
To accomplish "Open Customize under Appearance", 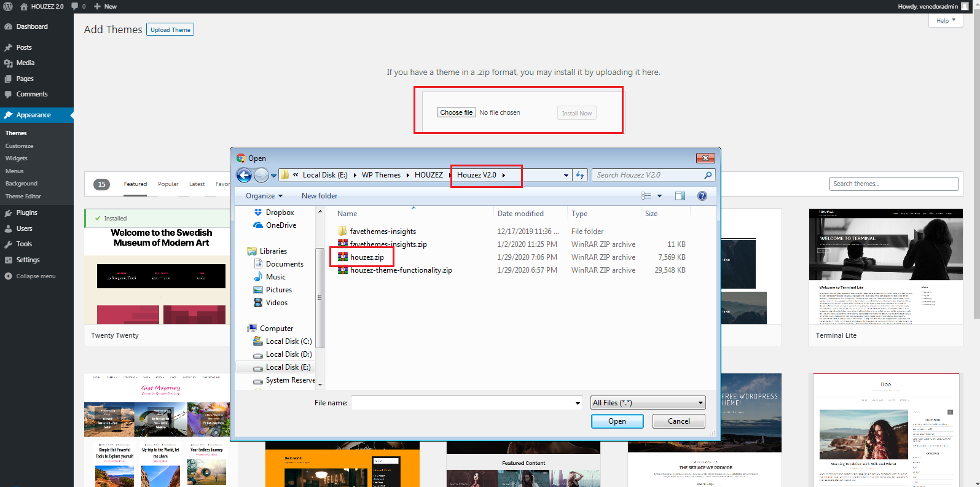I will click(20, 146).
